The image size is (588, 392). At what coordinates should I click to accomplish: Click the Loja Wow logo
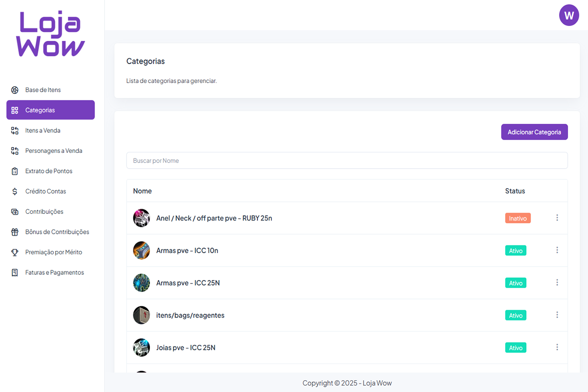tap(51, 34)
